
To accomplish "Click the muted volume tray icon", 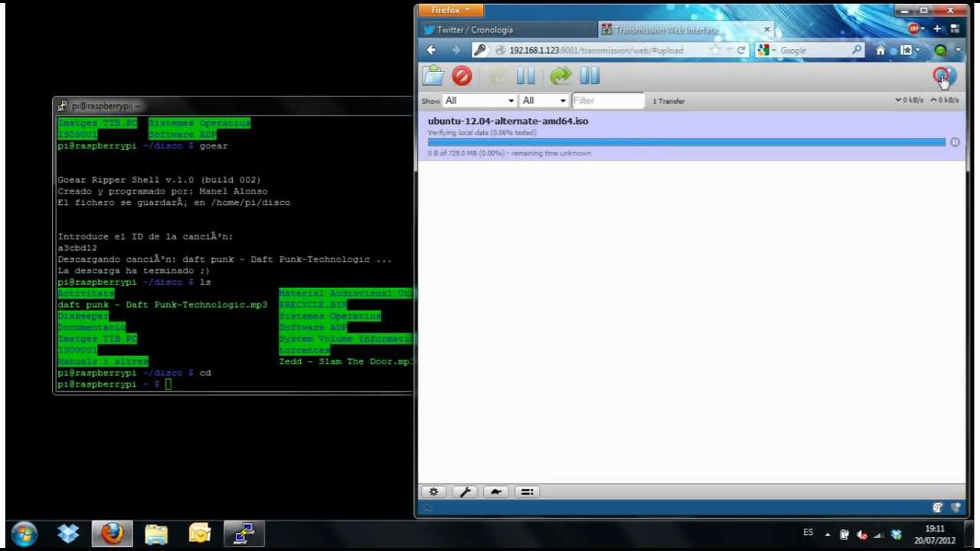I will click(x=862, y=535).
